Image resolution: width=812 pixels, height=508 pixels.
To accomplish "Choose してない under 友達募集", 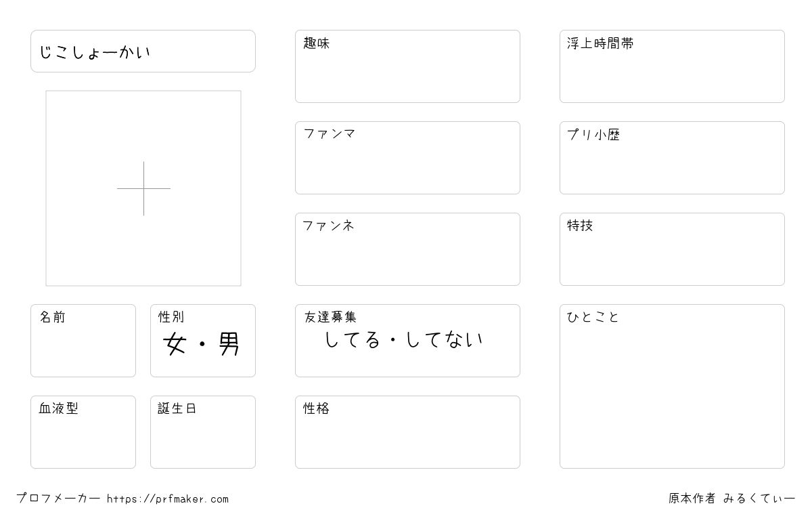I will [x=445, y=339].
